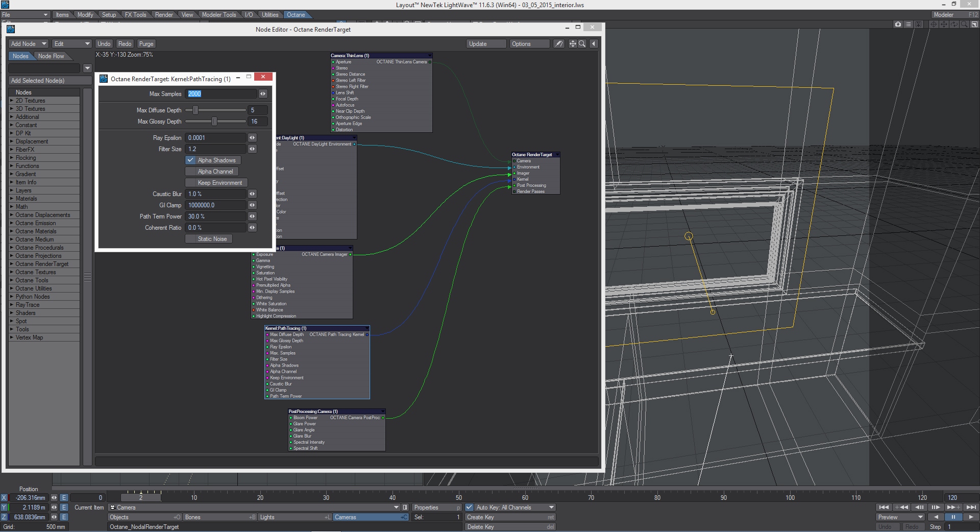Screen dimensions: 980x532
Task: Click the GI Clamp value field
Action: 215,205
